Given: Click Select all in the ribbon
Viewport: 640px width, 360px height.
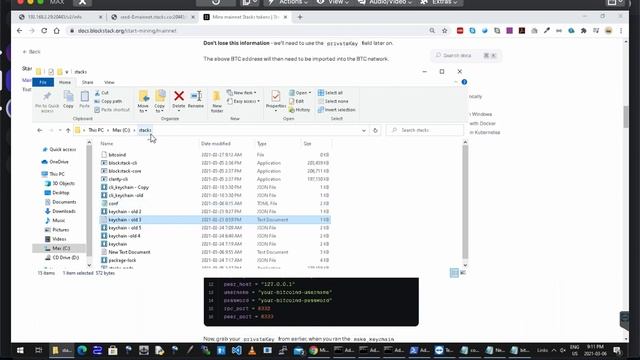Looking at the screenshot, I should coord(330,93).
